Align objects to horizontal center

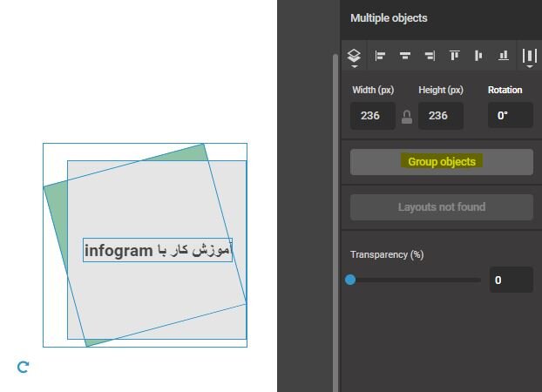click(x=405, y=56)
